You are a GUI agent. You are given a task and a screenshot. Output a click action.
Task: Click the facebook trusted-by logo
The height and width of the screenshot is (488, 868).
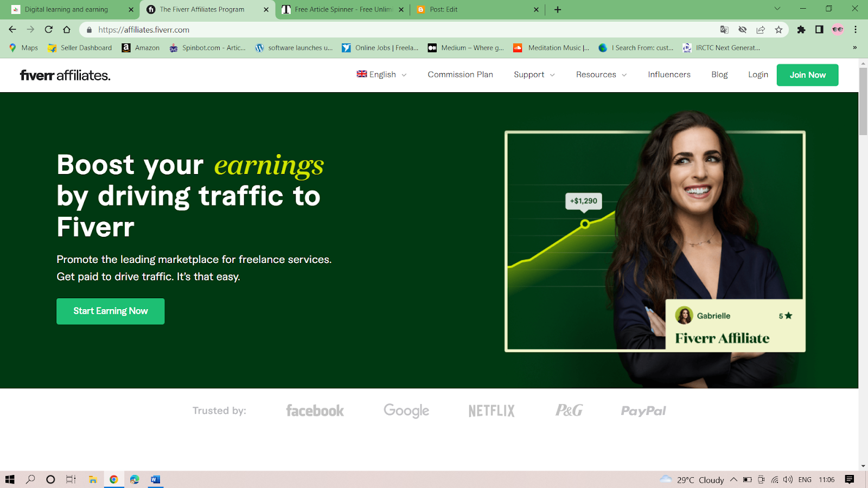[x=315, y=410]
